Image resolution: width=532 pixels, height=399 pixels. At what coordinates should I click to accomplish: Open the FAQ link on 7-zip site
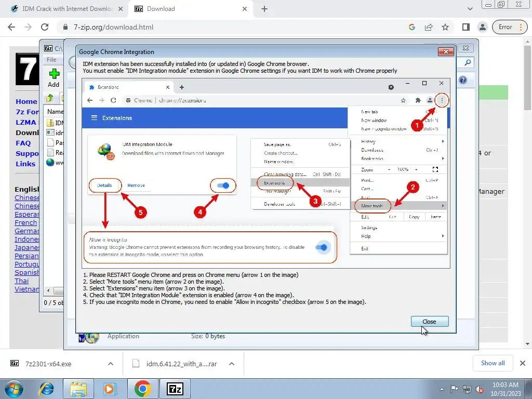tap(23, 143)
